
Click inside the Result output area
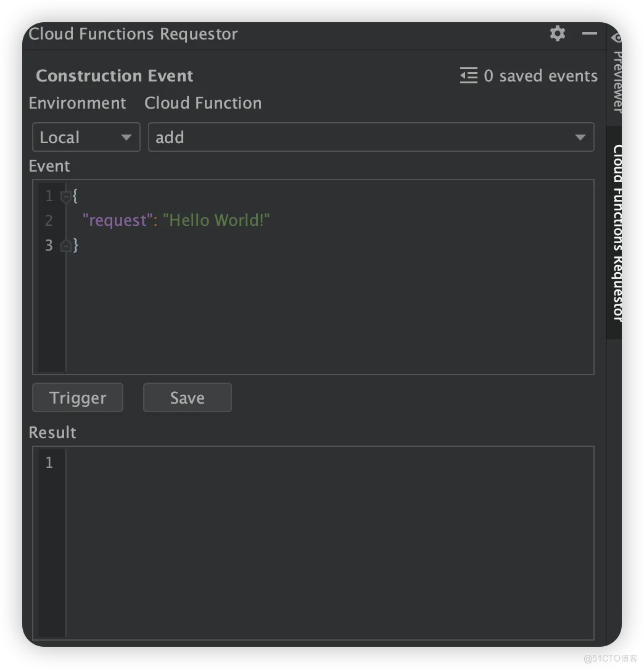(x=329, y=542)
